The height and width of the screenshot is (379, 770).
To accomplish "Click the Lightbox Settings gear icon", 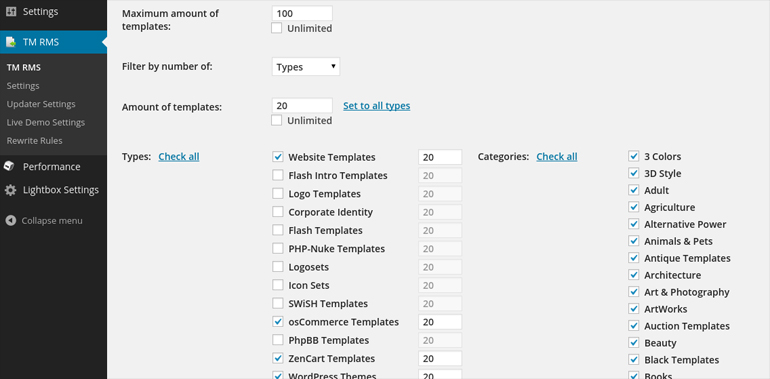I will pyautogui.click(x=10, y=190).
